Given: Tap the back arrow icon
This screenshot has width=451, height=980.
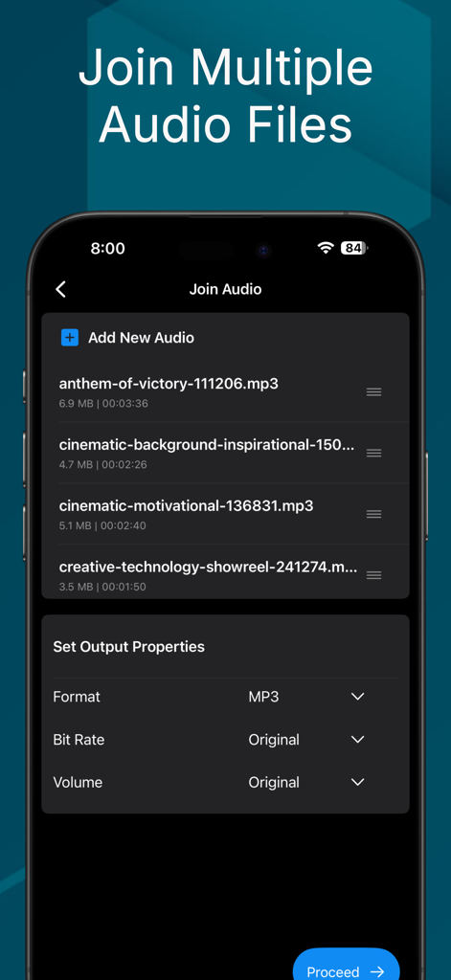Looking at the screenshot, I should click(x=60, y=289).
